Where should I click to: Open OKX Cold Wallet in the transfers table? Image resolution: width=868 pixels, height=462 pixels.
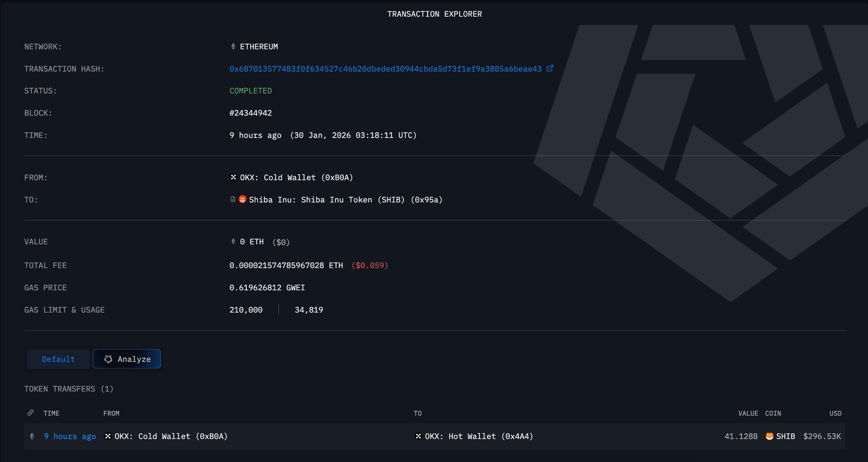click(170, 436)
